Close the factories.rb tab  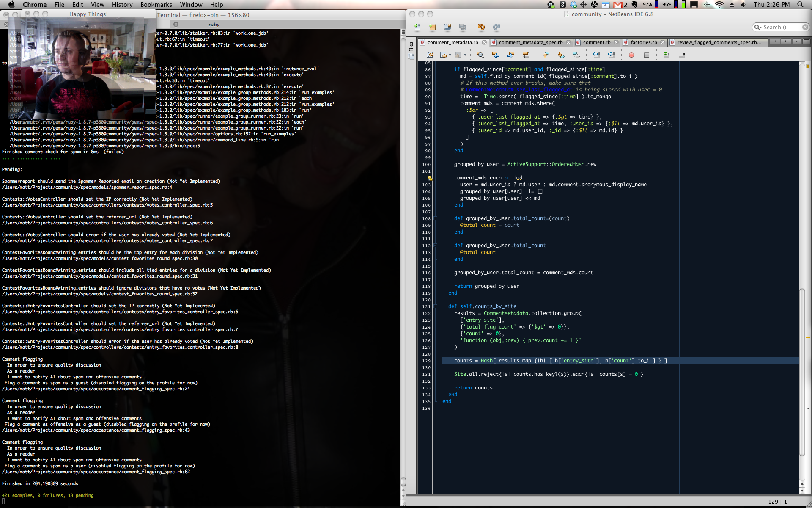[x=663, y=42]
